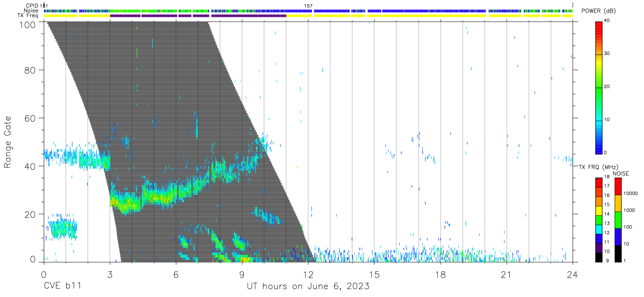Click the Range Gate y-axis title

coord(8,141)
